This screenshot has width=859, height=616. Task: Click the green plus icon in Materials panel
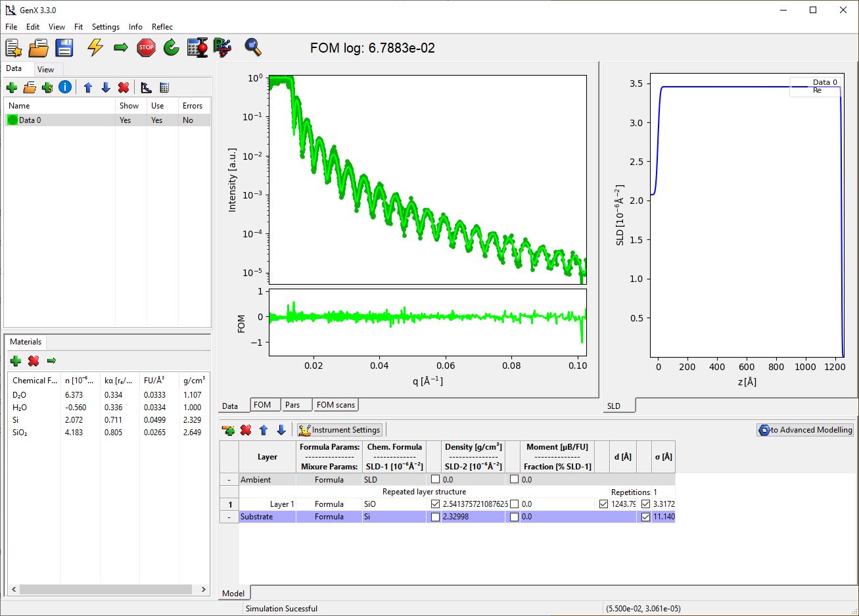[x=16, y=360]
